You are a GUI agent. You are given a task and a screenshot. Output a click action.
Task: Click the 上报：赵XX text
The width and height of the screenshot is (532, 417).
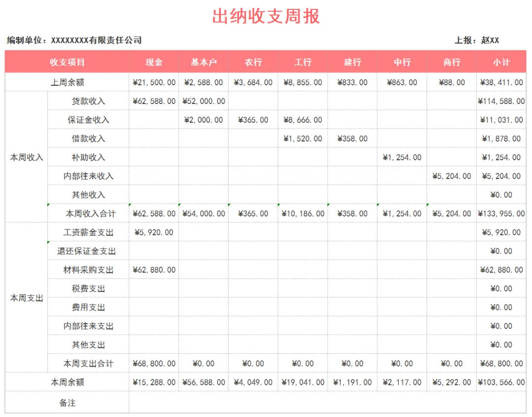coord(477,40)
